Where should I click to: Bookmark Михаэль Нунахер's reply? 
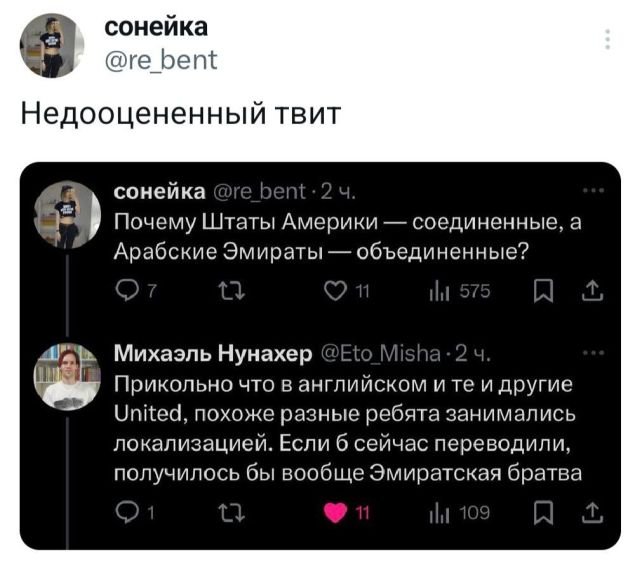[x=546, y=513]
